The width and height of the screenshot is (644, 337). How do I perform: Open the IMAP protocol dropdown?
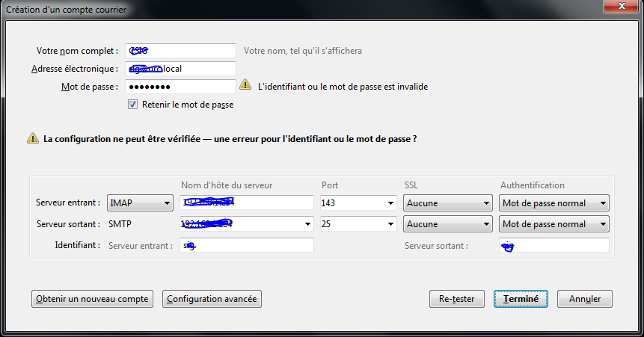[140, 202]
